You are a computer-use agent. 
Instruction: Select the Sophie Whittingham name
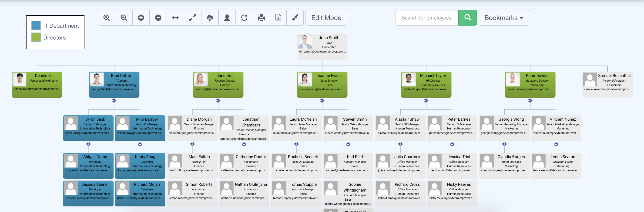[355, 187]
